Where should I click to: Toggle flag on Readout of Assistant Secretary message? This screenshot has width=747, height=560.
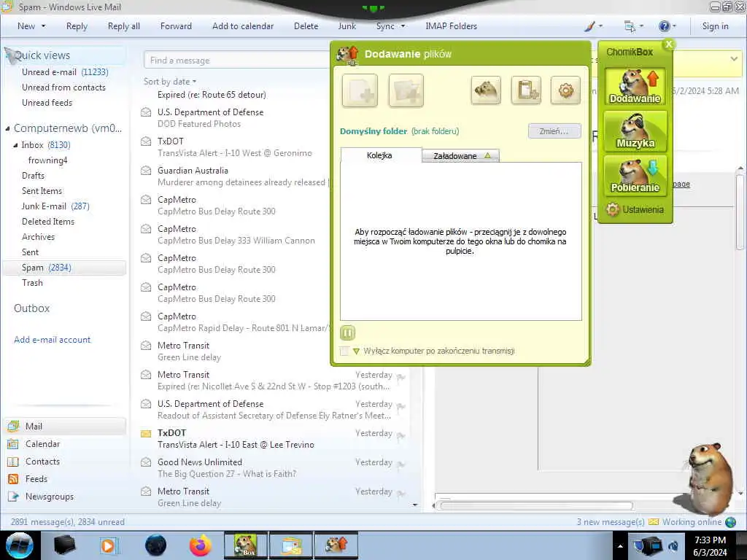401,407
